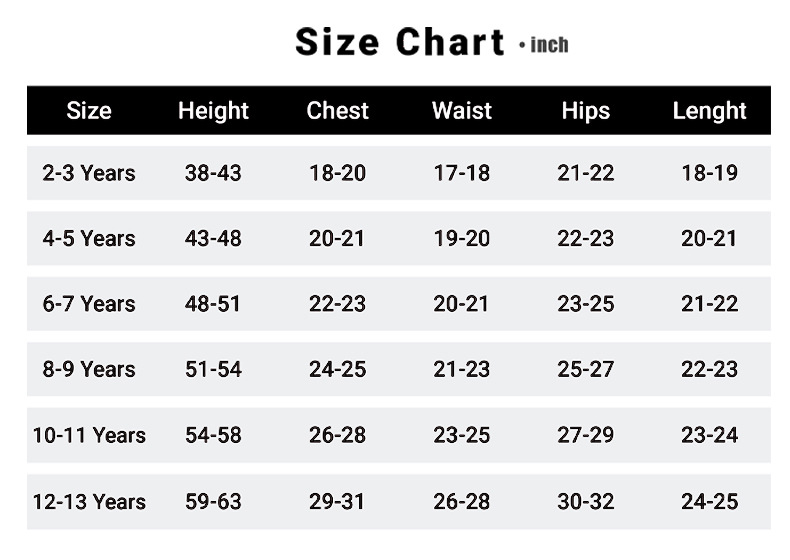Image resolution: width=790 pixels, height=560 pixels.
Task: Click the 12-13 Years size row label
Action: (89, 502)
